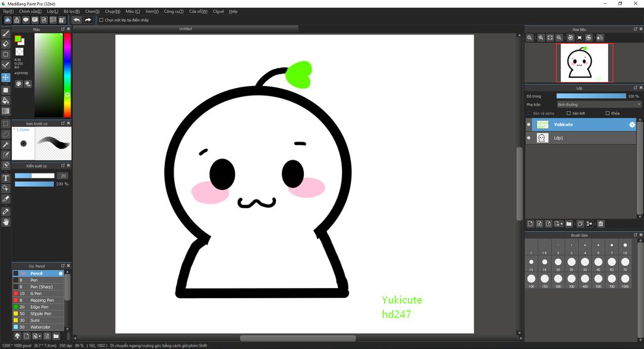Image resolution: width=644 pixels, height=349 pixels.
Task: Duplicate the current layer icon
Action: pos(580,224)
